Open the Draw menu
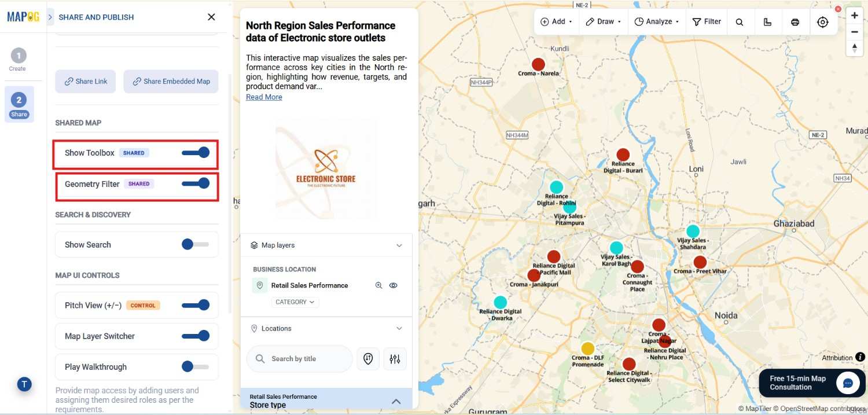The height and width of the screenshot is (415, 868). pyautogui.click(x=603, y=21)
